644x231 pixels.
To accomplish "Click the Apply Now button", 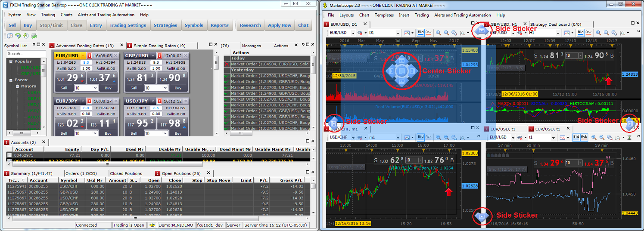I will pos(280,25).
